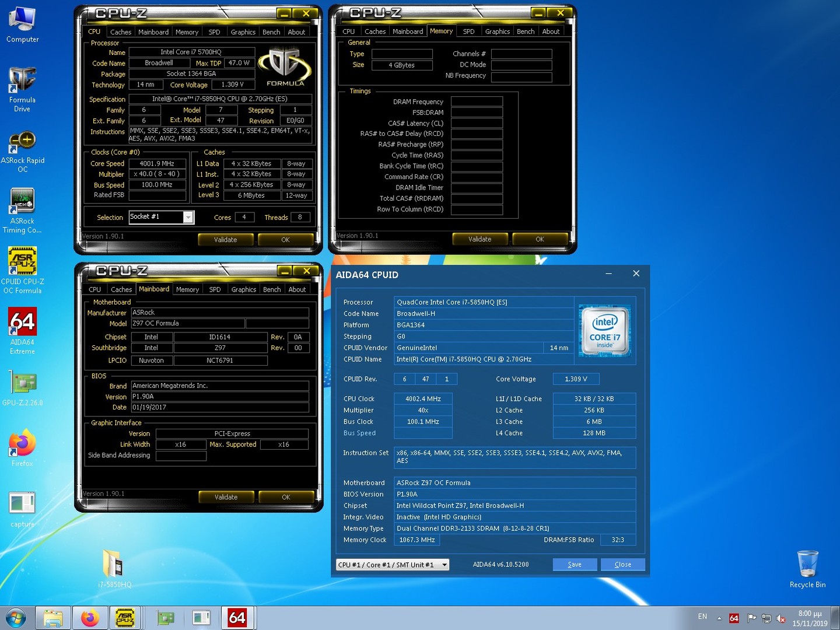Open Caches tab in Mainboard CPU-Z window
This screenshot has width=840, height=630.
[121, 289]
